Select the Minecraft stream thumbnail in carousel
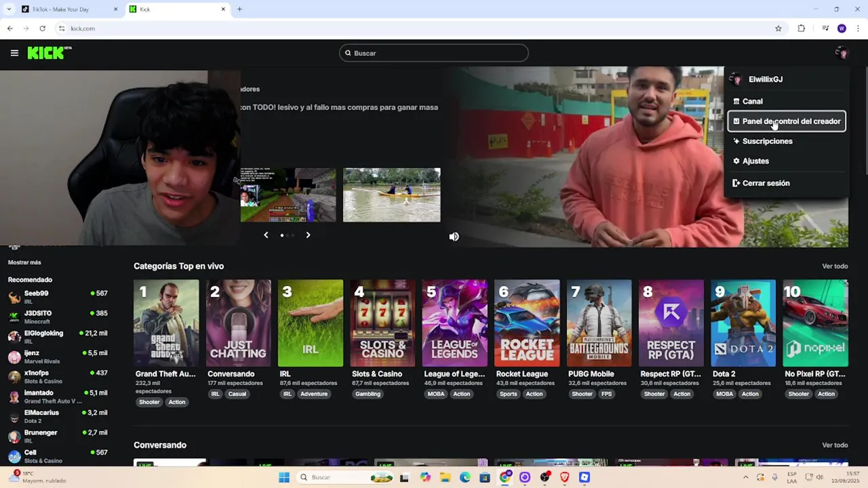This screenshot has height=488, width=868. [288, 195]
